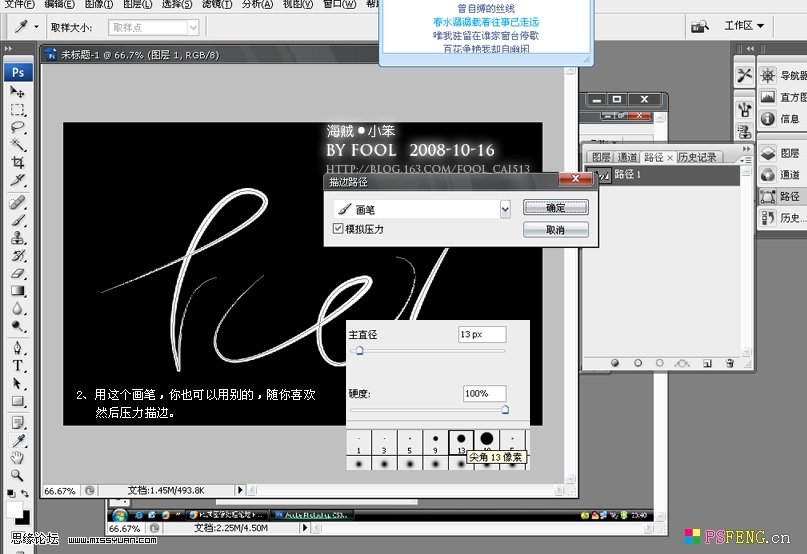The height and width of the screenshot is (554, 807).
Task: Open the Info (信息) panel icon
Action: (x=768, y=118)
